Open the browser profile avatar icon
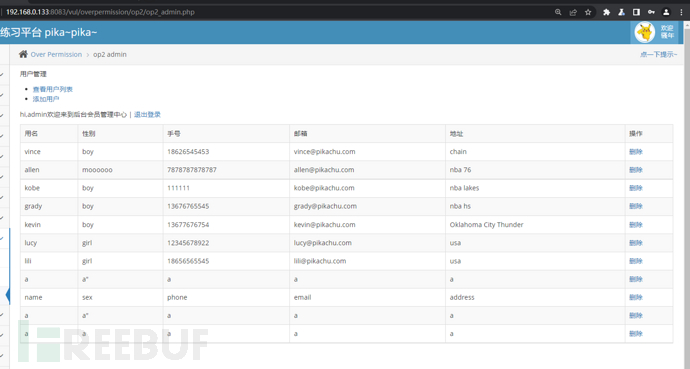The image size is (690, 369). [x=666, y=12]
